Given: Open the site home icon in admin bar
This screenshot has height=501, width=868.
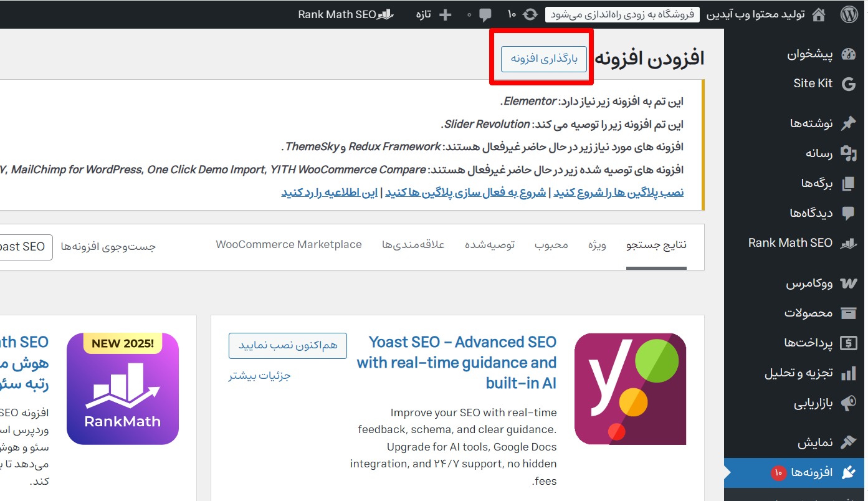Looking at the screenshot, I should click(x=819, y=14).
